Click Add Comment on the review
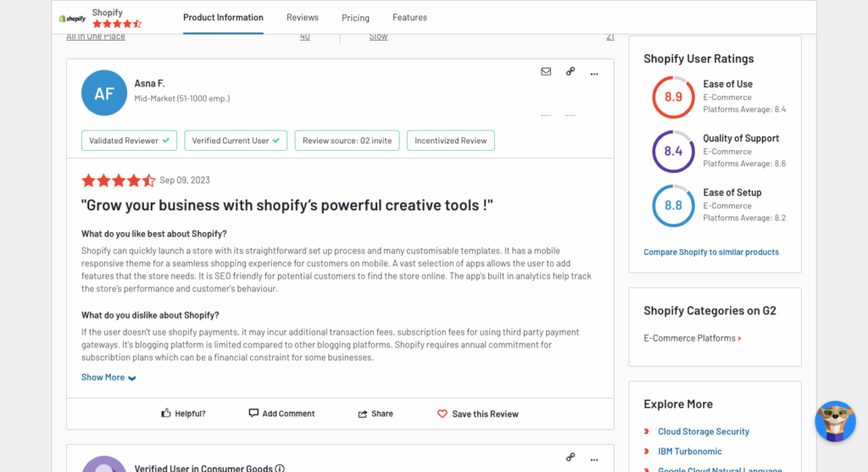Viewport: 868px width, 472px height. tap(281, 414)
